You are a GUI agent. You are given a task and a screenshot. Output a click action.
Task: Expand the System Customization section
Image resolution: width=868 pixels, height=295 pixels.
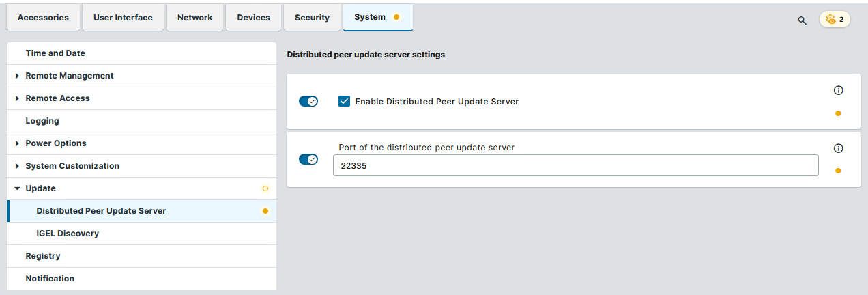(17, 166)
